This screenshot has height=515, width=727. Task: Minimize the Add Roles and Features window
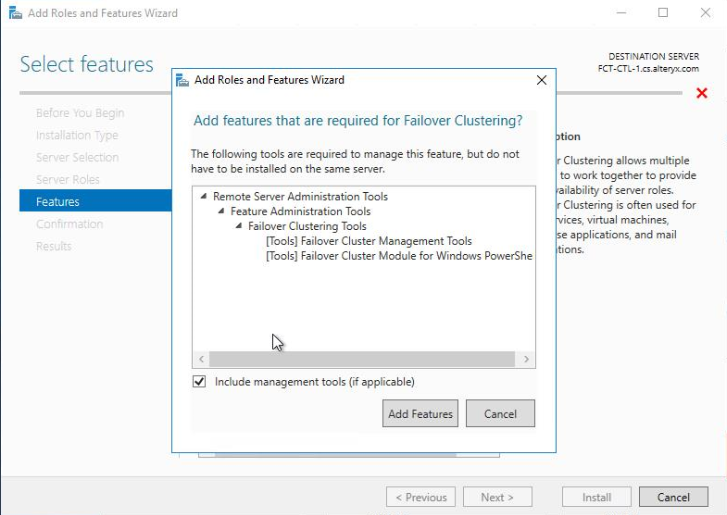point(620,13)
